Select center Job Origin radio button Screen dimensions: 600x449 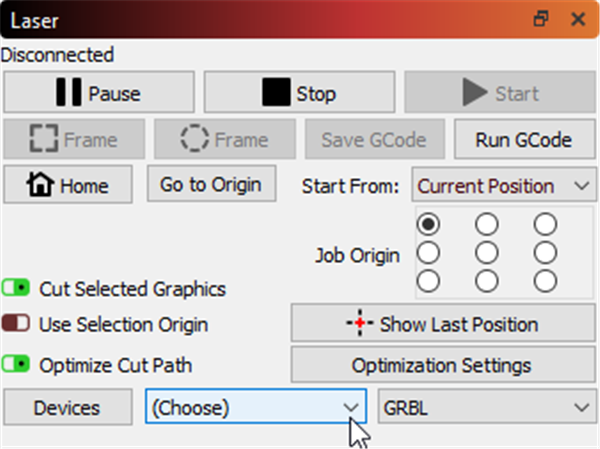(487, 252)
